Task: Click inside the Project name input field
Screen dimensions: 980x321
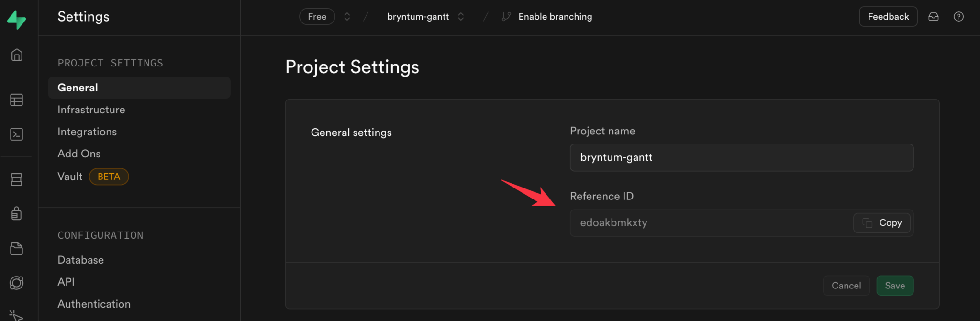Action: 742,157
